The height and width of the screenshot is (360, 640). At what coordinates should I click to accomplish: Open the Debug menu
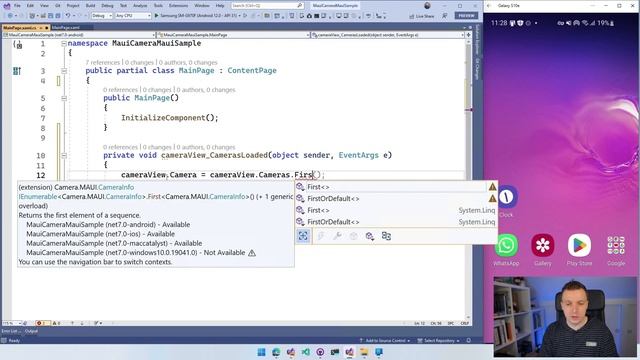point(107,6)
